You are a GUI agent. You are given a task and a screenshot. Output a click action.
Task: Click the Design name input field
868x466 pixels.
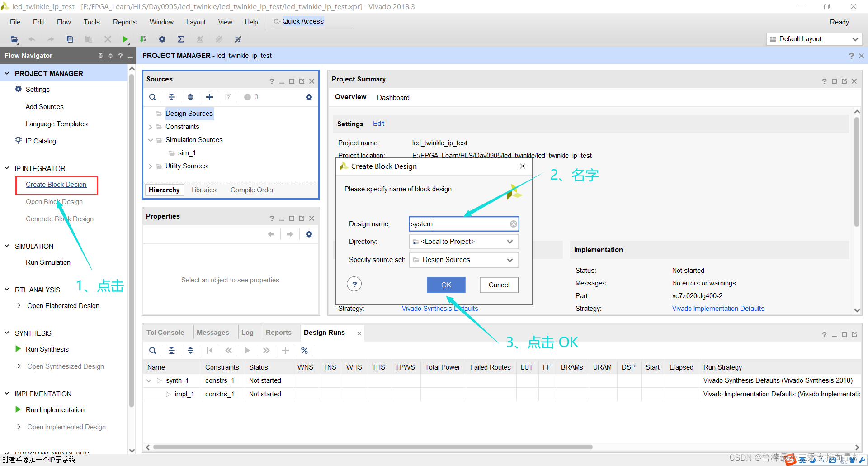(x=464, y=224)
